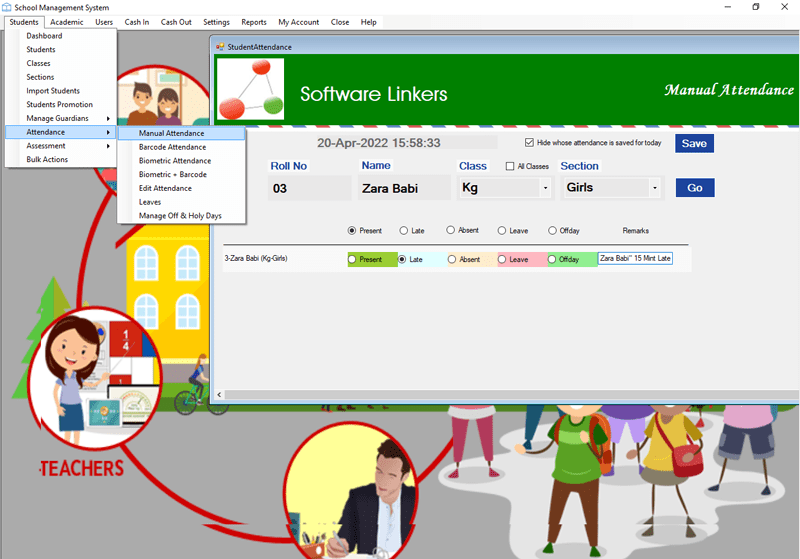Select Classes menu entry

(x=61, y=63)
